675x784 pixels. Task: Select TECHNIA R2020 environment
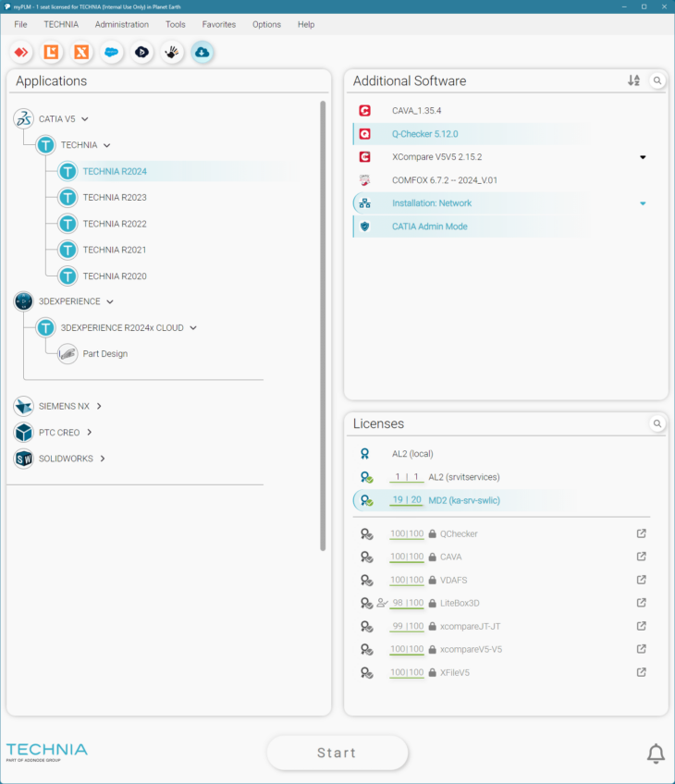tap(115, 276)
